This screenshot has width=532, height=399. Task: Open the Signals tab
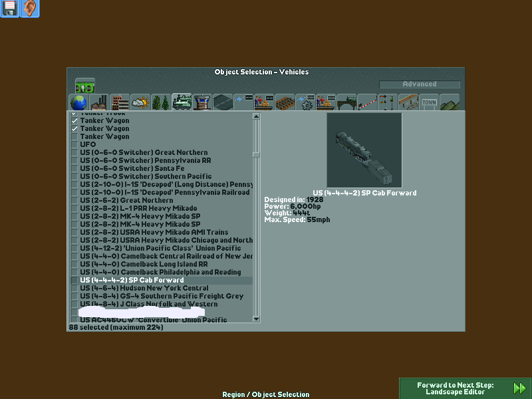coord(388,102)
